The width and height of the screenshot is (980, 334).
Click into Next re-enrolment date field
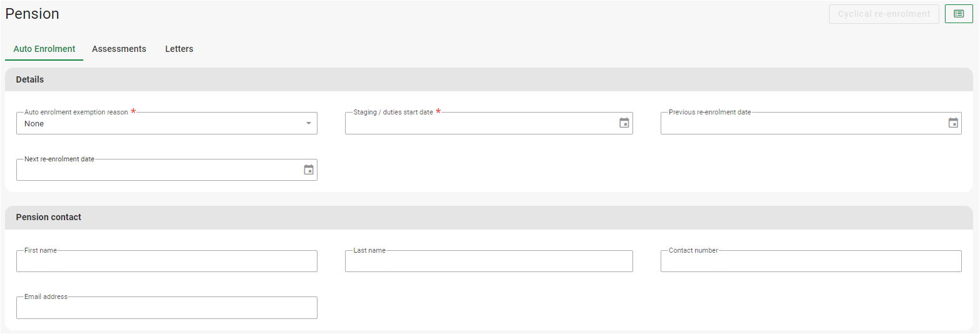click(157, 170)
